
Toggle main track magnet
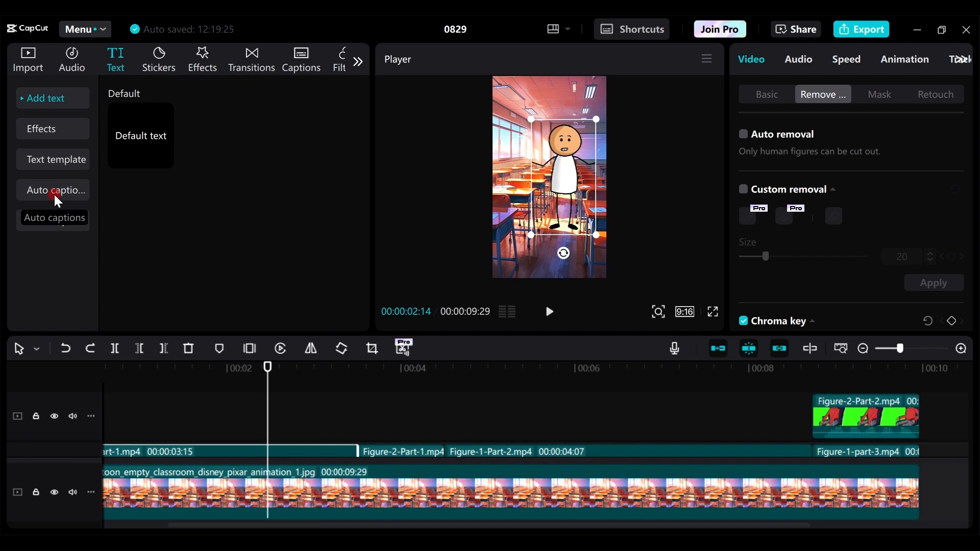pyautogui.click(x=718, y=348)
